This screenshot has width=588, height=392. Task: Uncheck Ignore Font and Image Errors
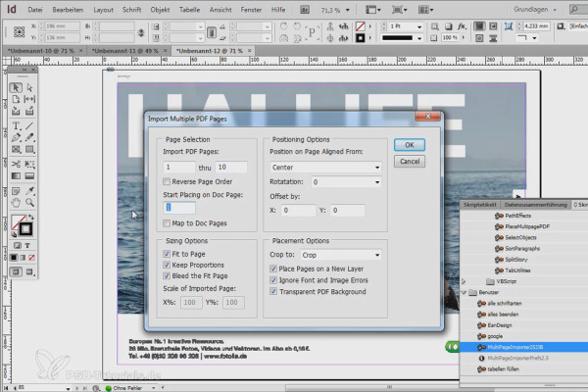point(273,280)
